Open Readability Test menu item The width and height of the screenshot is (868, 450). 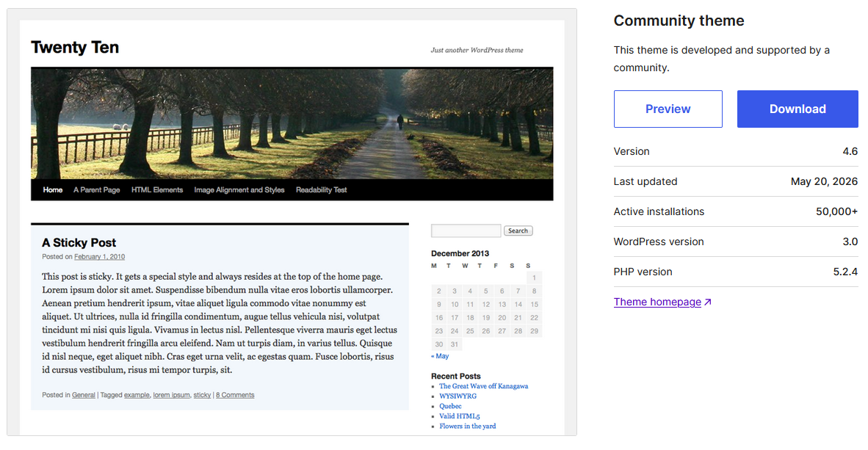[x=321, y=190]
